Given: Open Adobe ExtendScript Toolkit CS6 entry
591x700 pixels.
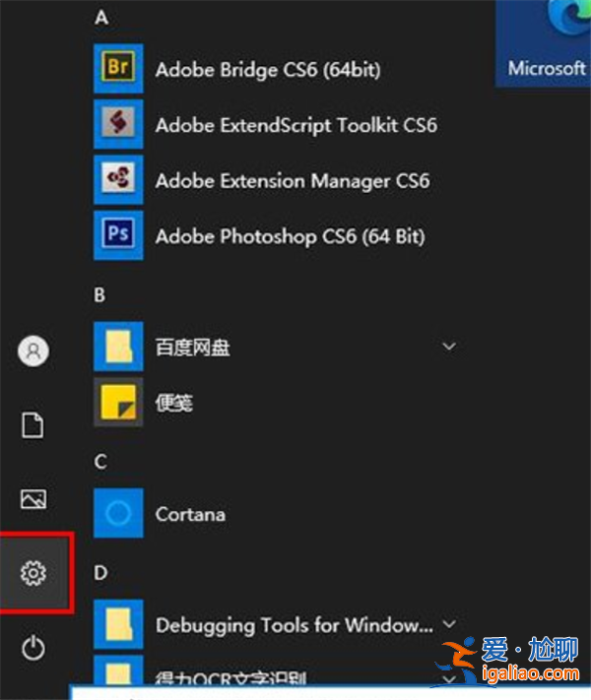Looking at the screenshot, I should coord(296,125).
